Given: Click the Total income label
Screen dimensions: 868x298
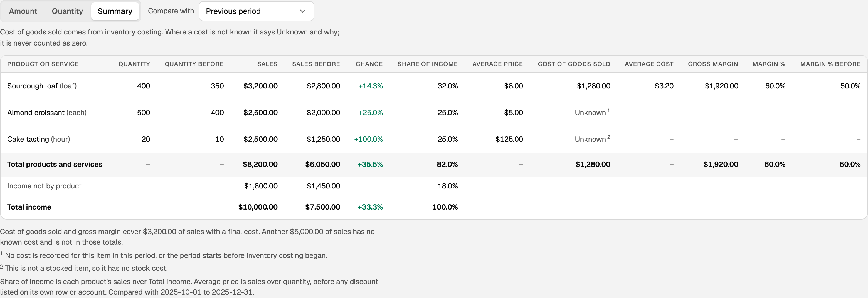Looking at the screenshot, I should coord(29,207).
